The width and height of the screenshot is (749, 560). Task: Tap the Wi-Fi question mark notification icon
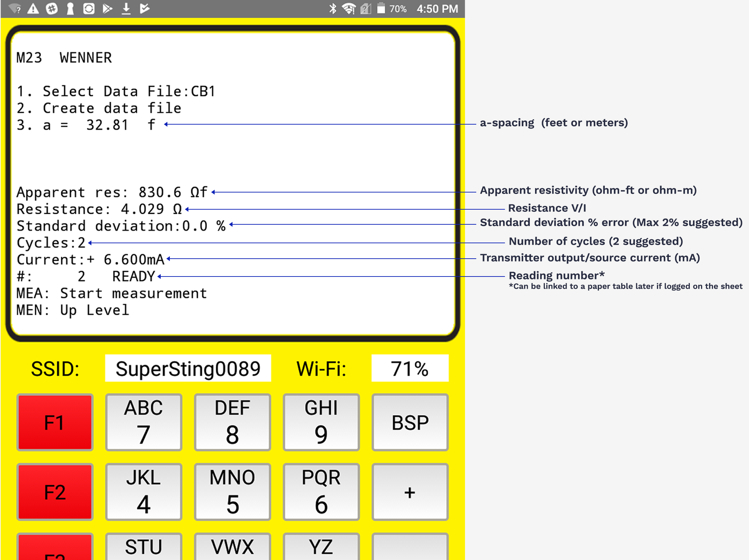click(x=15, y=8)
